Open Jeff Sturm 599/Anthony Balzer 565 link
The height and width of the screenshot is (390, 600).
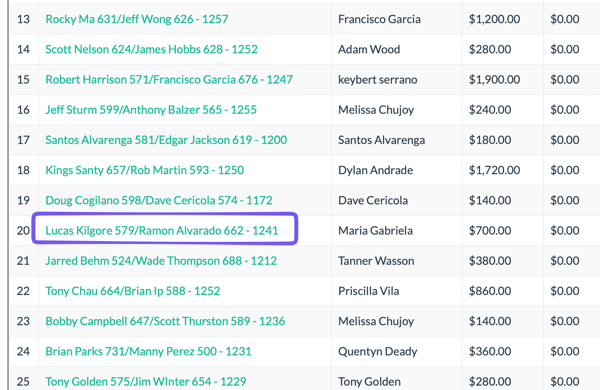pyautogui.click(x=151, y=110)
